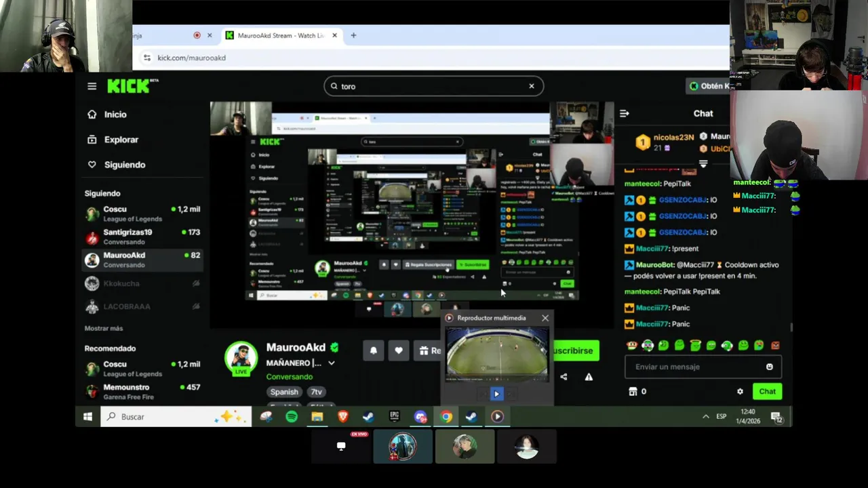Open the taskbar clock showing 12:40

click(749, 416)
